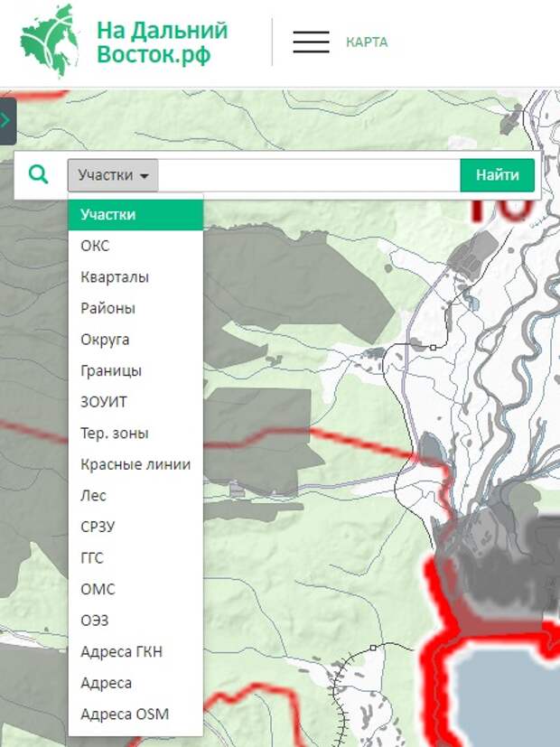Choose Адреса ГКН from the list
This screenshot has height=747, width=560.
121,652
